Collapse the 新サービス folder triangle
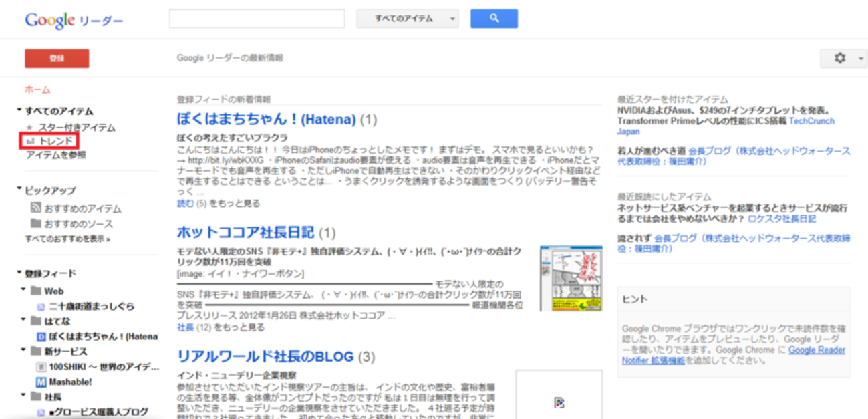 23,351
